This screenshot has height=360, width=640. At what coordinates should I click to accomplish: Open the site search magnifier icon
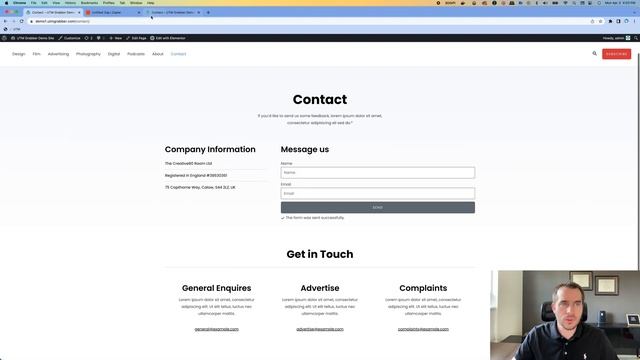(x=594, y=53)
